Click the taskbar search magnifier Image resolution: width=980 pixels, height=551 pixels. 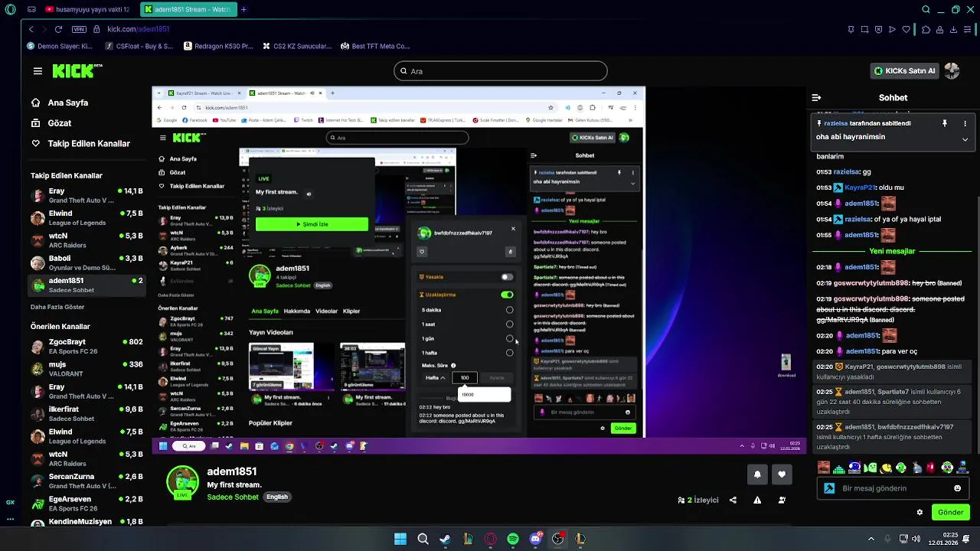[x=423, y=539]
